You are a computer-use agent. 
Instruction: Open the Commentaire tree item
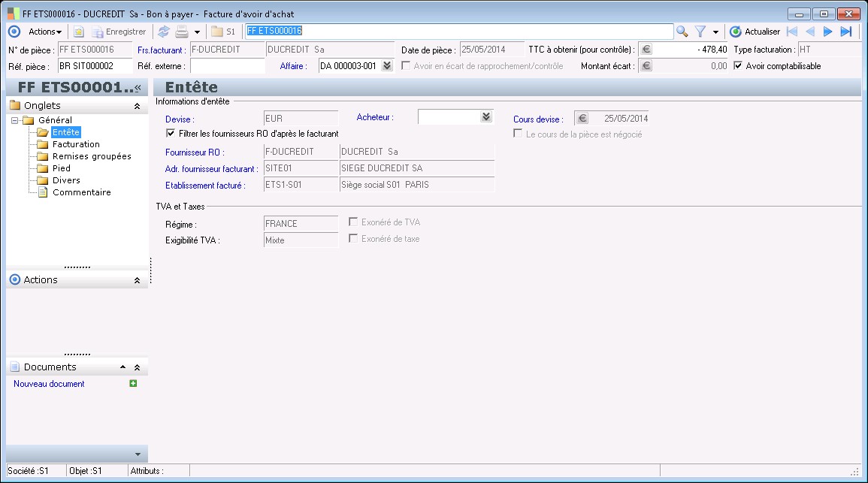point(81,192)
